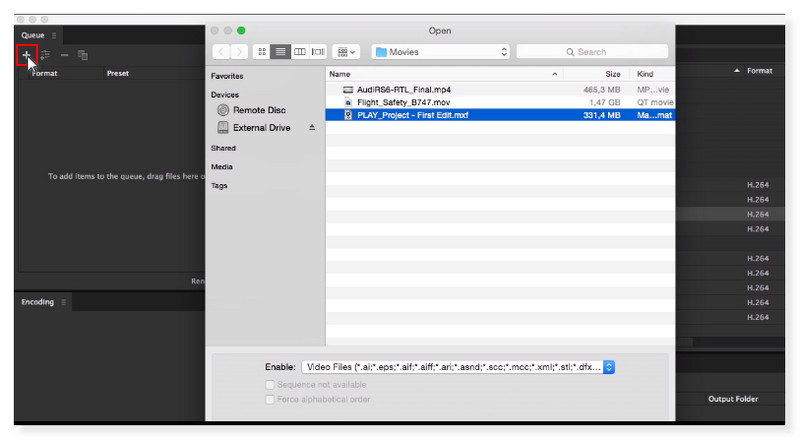Click the Add Source plus icon in Queue
Image resolution: width=800 pixels, height=440 pixels.
click(27, 55)
